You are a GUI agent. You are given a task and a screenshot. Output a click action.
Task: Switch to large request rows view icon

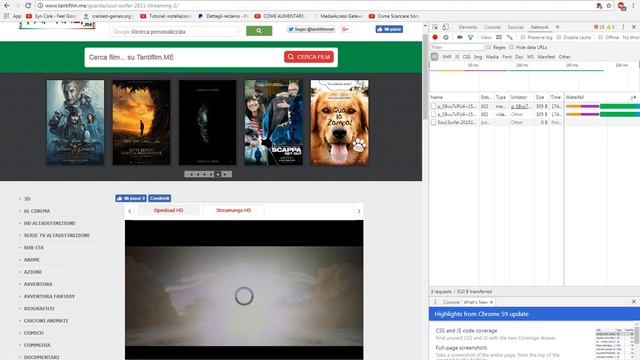click(x=499, y=37)
